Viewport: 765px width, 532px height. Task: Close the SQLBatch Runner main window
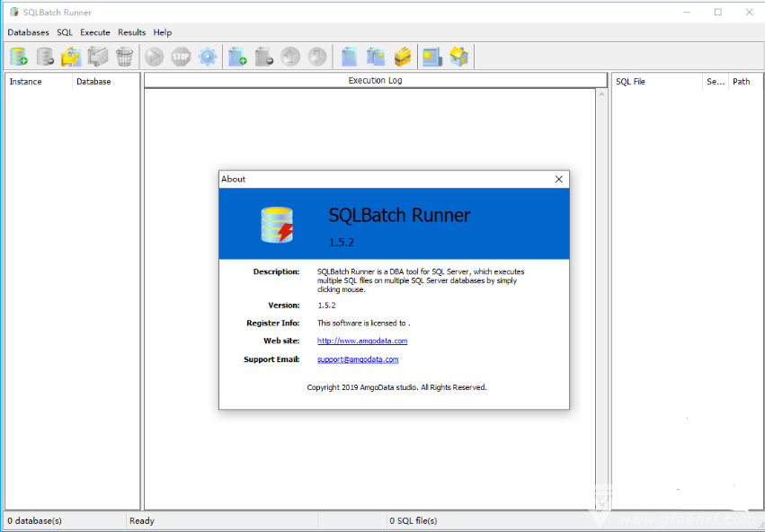tap(750, 13)
